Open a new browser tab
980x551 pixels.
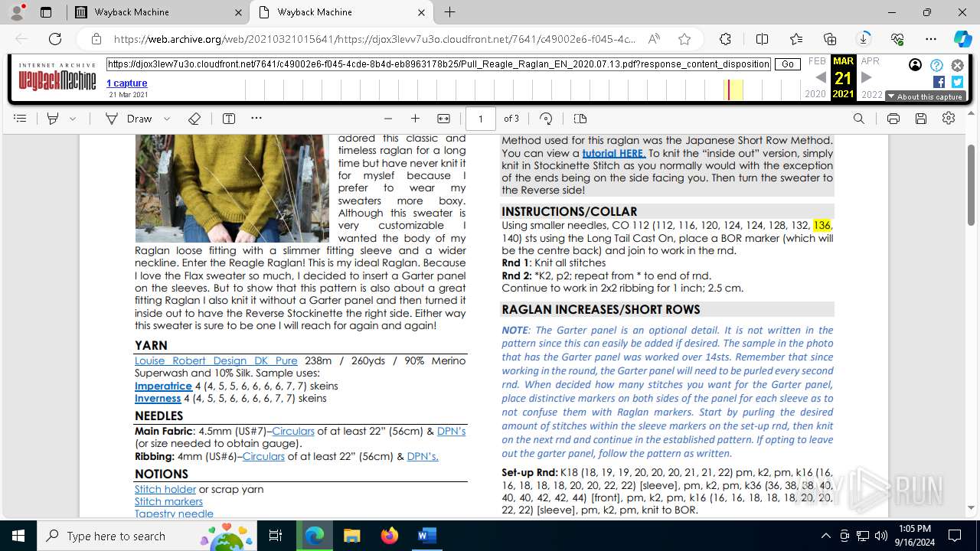pyautogui.click(x=450, y=12)
